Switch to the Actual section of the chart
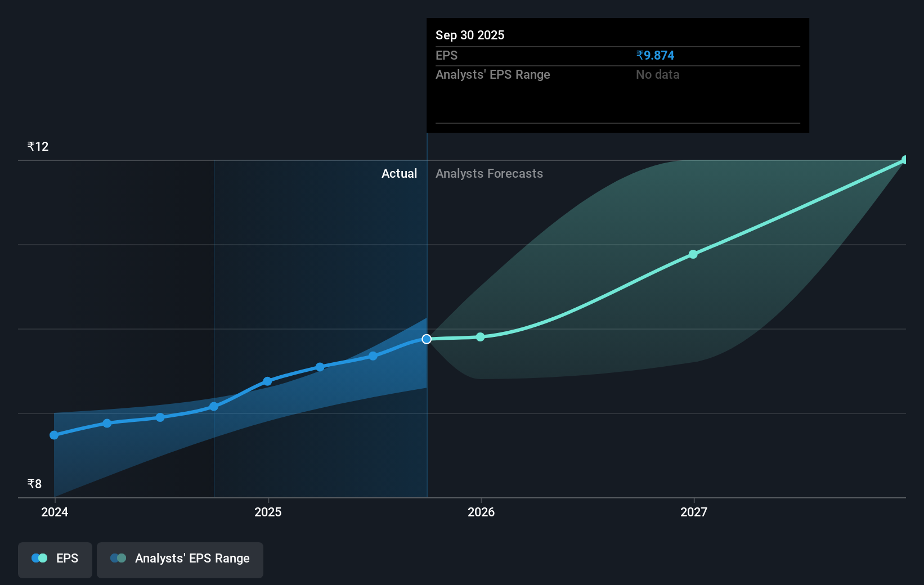The height and width of the screenshot is (585, 924). (x=400, y=173)
